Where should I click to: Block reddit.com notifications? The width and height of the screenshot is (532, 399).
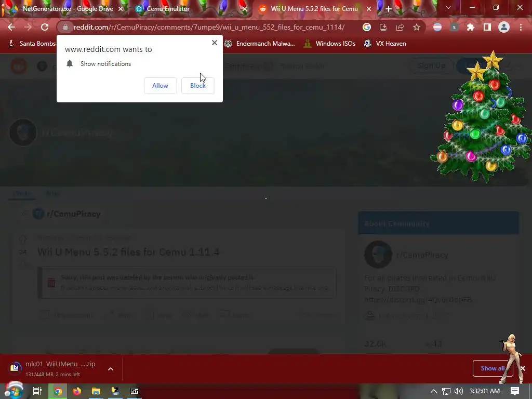tap(198, 86)
